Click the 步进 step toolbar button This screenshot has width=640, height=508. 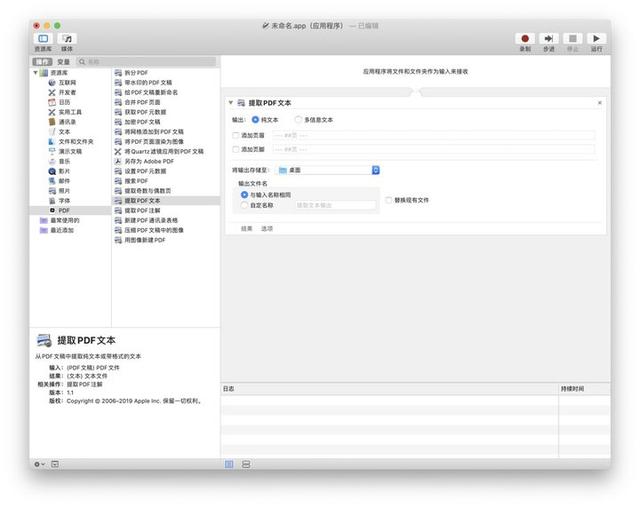pyautogui.click(x=549, y=39)
